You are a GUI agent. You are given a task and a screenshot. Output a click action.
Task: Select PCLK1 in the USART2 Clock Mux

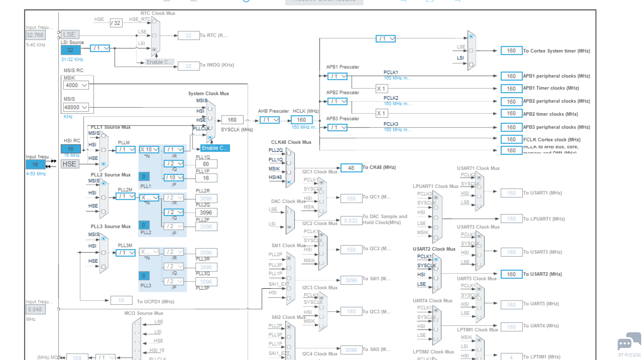click(436, 259)
